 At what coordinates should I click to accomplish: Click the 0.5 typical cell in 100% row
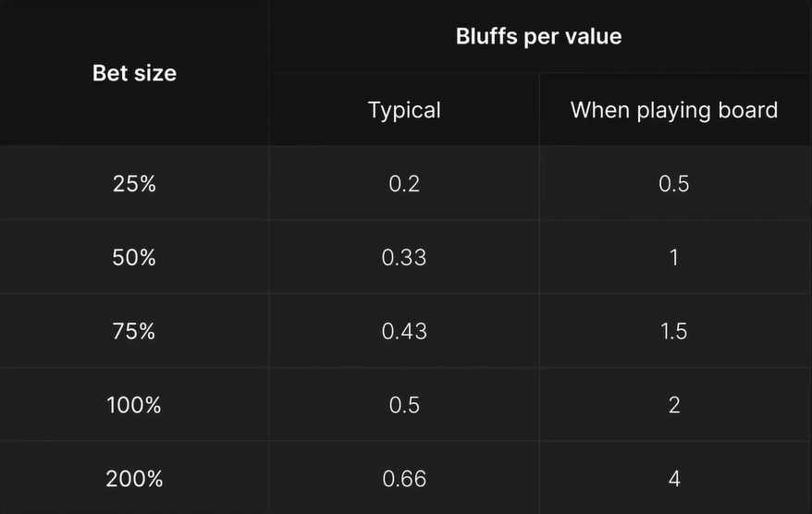pos(404,405)
